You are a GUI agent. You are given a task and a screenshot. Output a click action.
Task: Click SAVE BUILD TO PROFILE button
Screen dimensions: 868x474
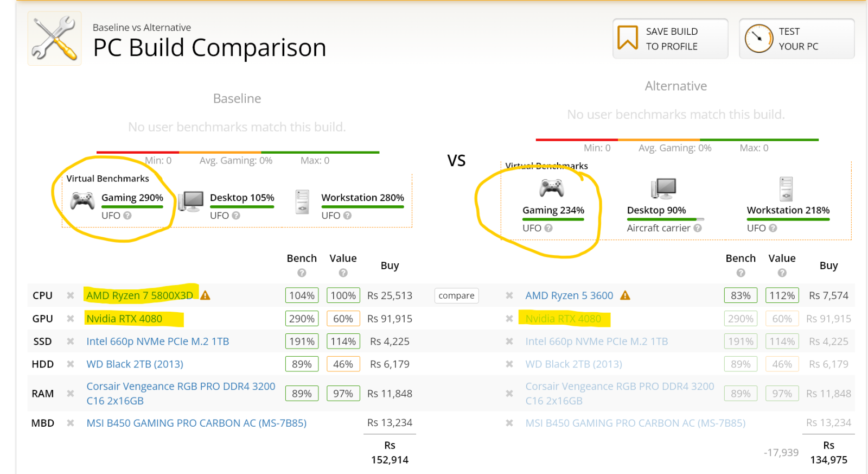[671, 39]
